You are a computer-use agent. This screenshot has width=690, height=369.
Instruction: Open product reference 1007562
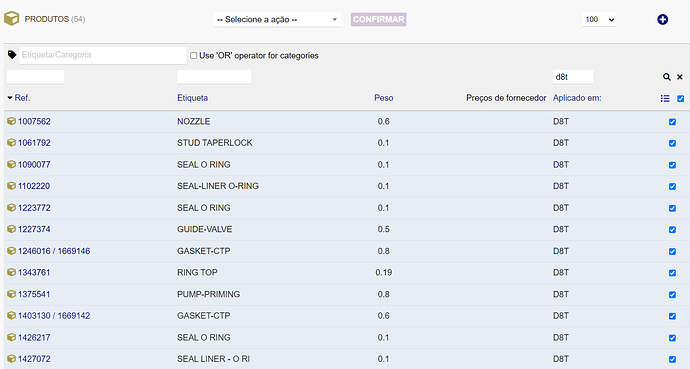[34, 121]
